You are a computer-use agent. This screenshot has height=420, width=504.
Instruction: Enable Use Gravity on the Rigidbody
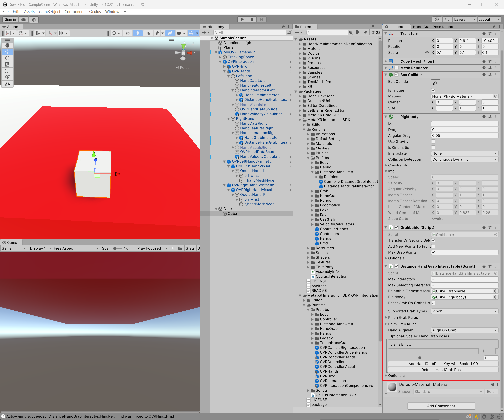(x=433, y=142)
